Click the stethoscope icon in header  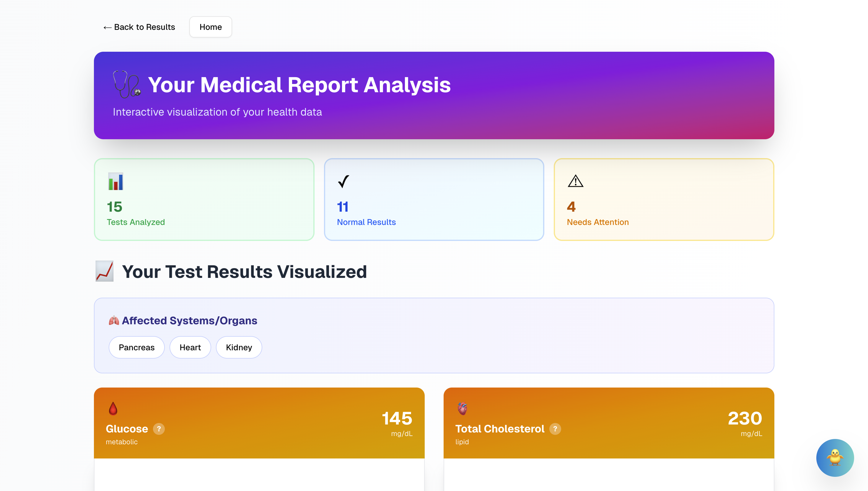click(127, 84)
